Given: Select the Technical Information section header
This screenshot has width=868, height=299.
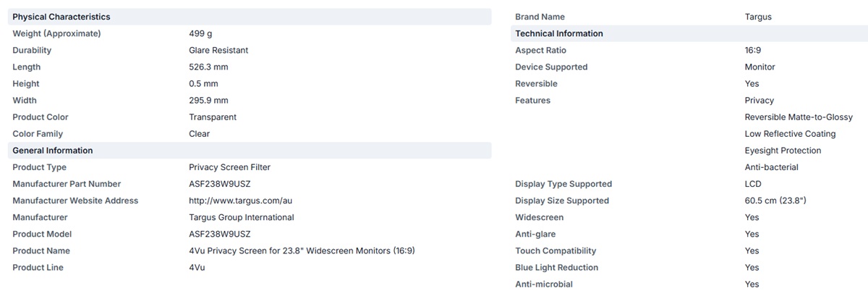Looking at the screenshot, I should pos(689,33).
